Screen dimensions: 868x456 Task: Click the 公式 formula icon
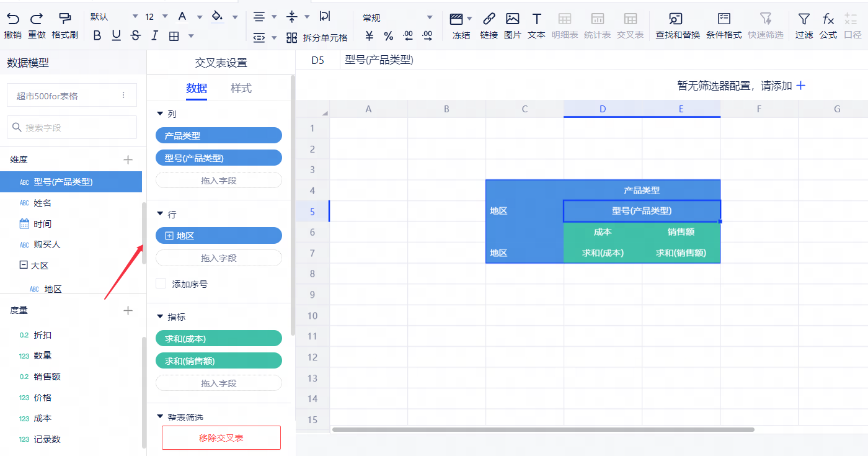(x=828, y=19)
